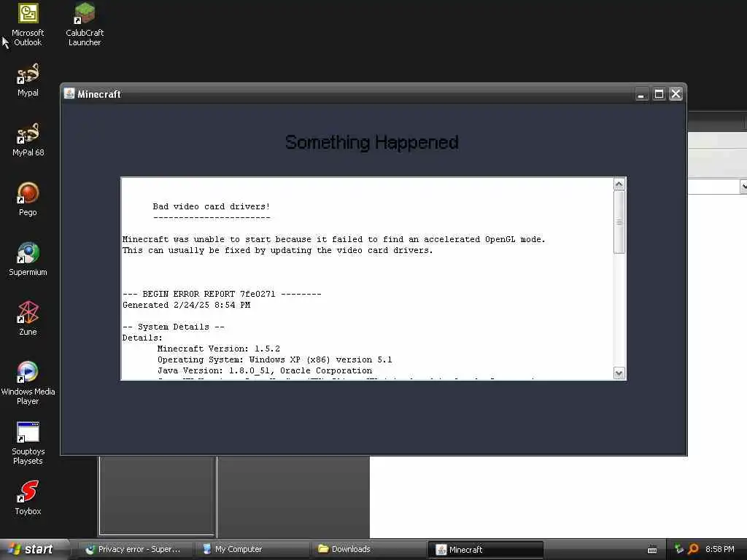Click the '-- System Details --' line

[x=174, y=327]
